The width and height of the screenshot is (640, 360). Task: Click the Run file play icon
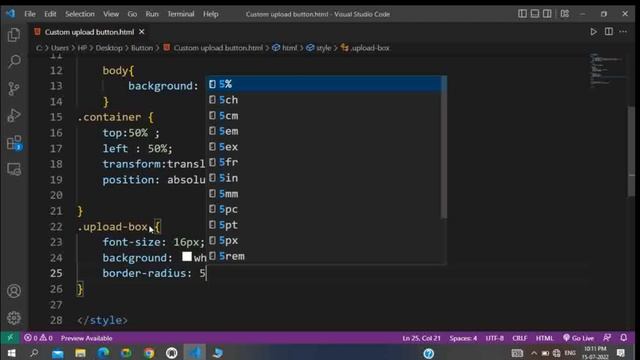593,32
